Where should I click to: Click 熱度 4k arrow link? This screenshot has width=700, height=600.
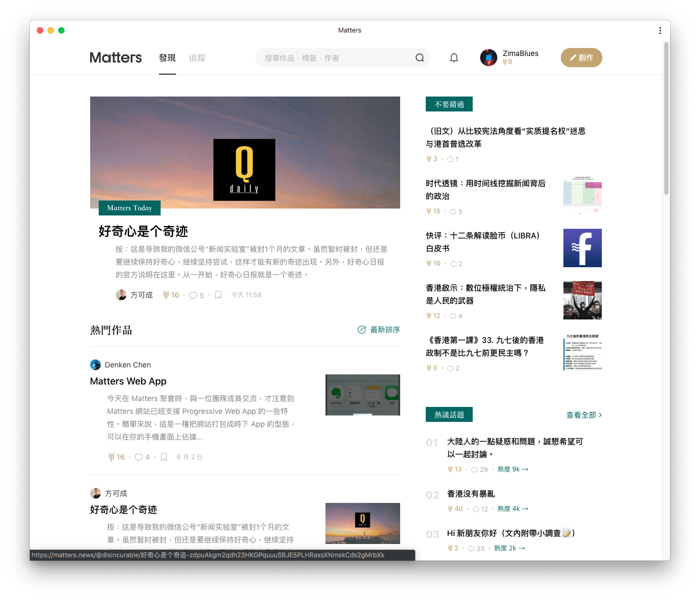(513, 509)
